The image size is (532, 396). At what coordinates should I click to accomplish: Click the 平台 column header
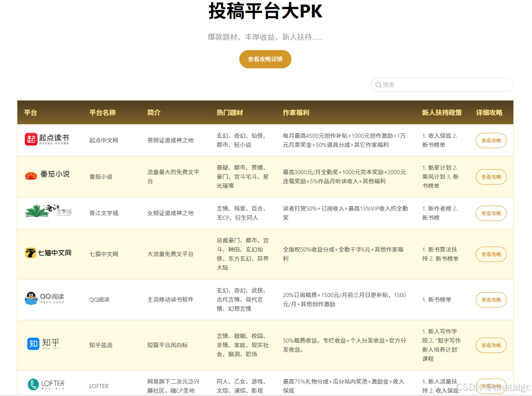click(31, 113)
